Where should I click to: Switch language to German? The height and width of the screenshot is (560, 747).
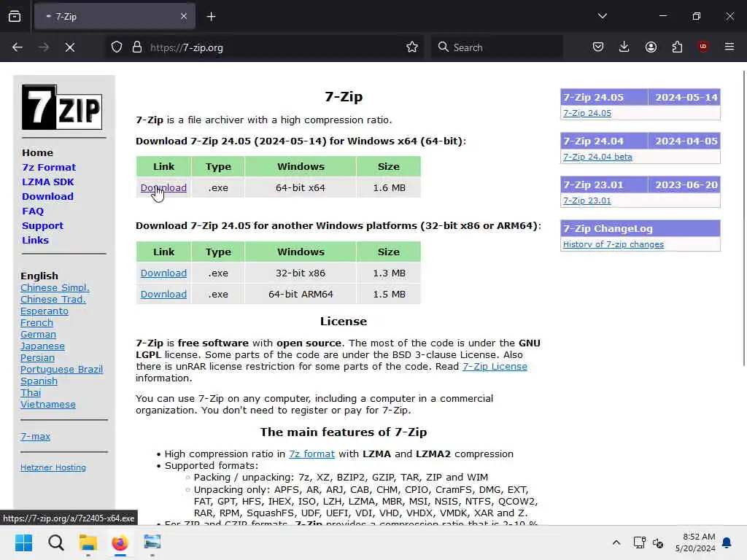(38, 334)
